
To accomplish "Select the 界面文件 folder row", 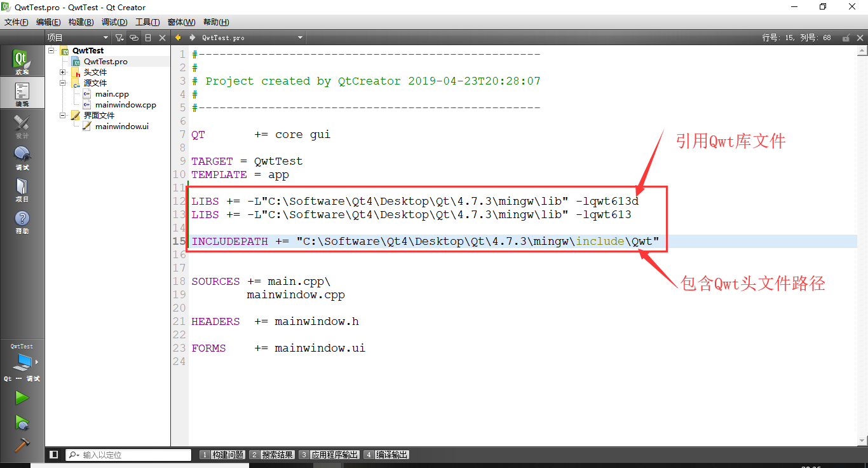I will pyautogui.click(x=99, y=116).
